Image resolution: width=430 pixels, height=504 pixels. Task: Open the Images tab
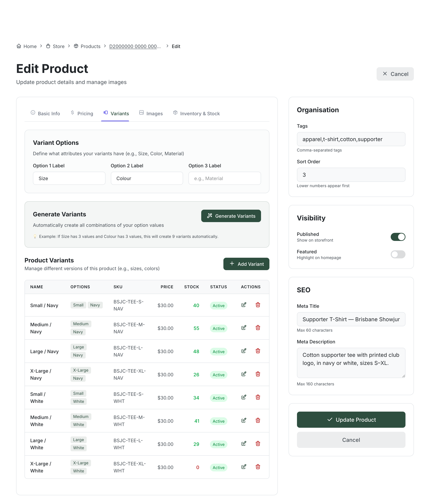[x=151, y=113]
